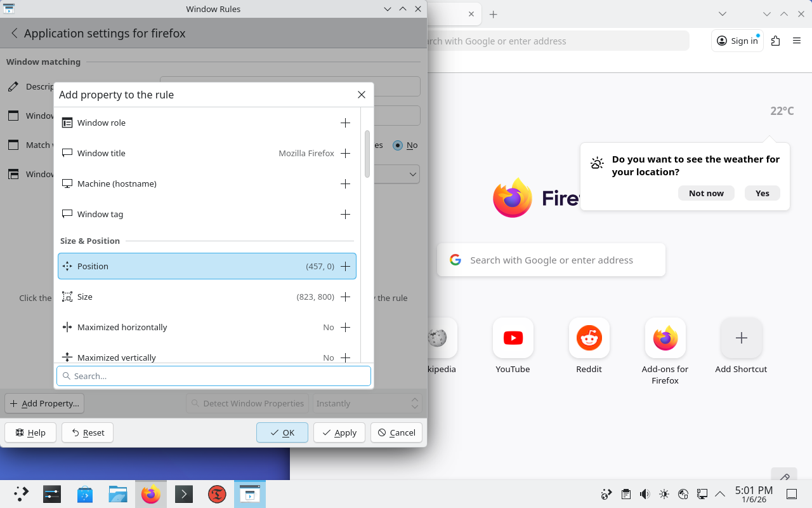Add the Size property via plus

tap(345, 297)
